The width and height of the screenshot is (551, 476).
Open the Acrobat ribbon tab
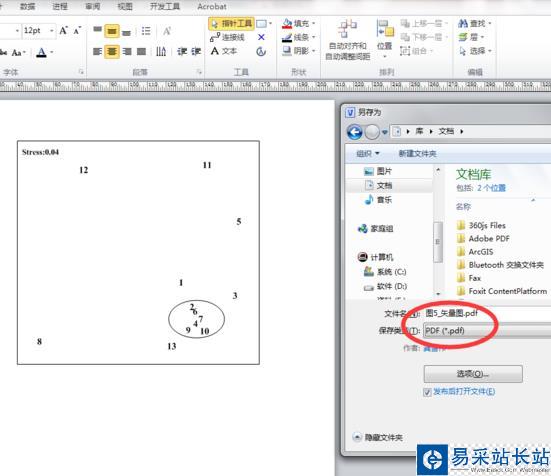tap(212, 6)
